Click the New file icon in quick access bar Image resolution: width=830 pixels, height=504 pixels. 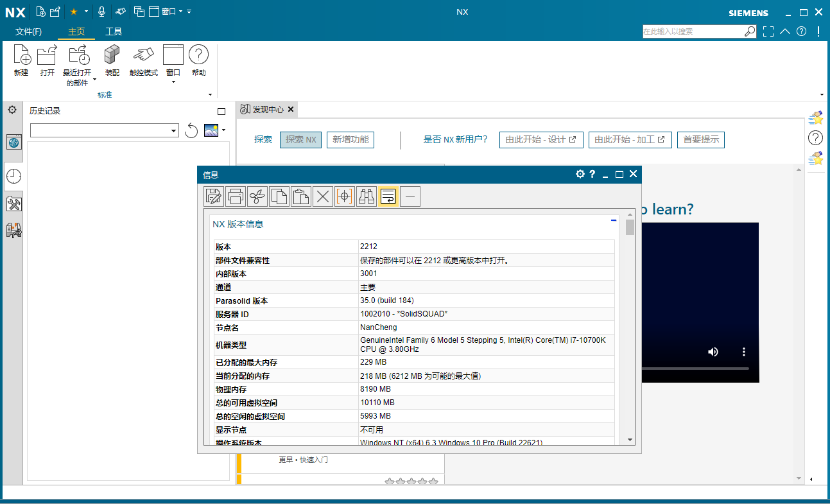[x=41, y=11]
